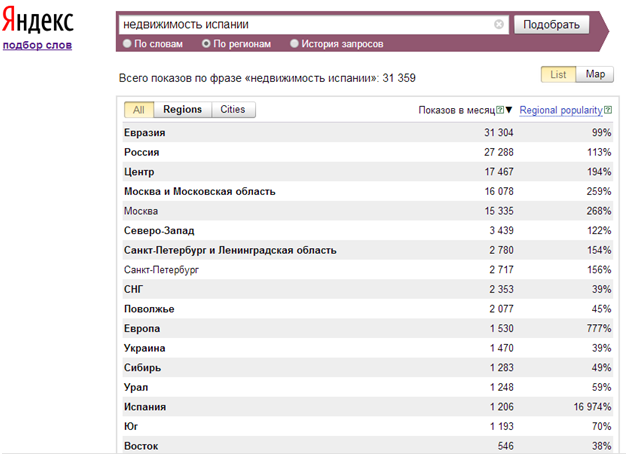Switch to the Cities tab
Viewport: 628px width, 456px height.
tap(233, 110)
